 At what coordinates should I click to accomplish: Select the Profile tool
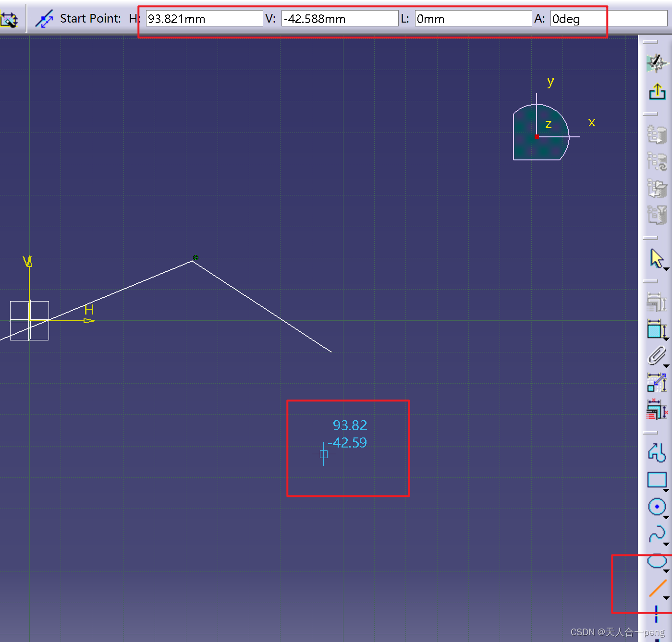(x=657, y=453)
